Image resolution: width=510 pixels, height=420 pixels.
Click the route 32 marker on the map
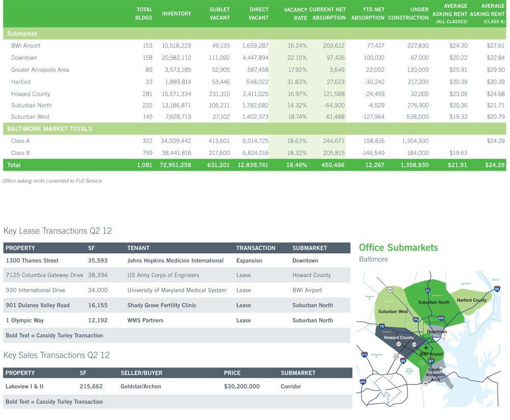click(x=398, y=344)
